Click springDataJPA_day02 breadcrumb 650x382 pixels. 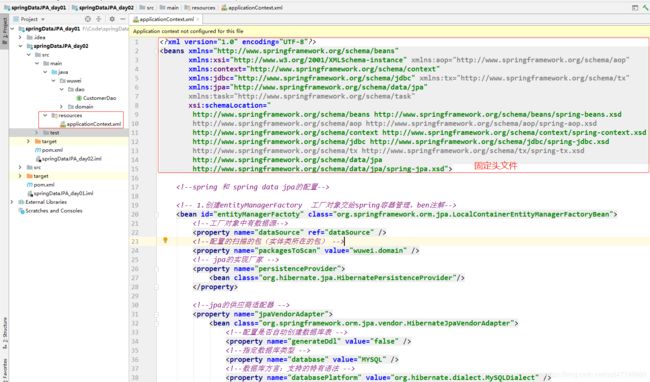tap(103, 7)
